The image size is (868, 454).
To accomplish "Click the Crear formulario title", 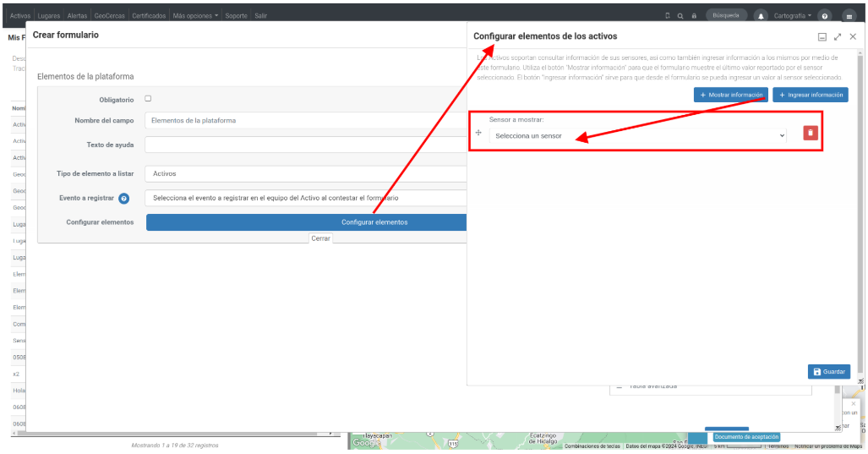I will coord(65,35).
